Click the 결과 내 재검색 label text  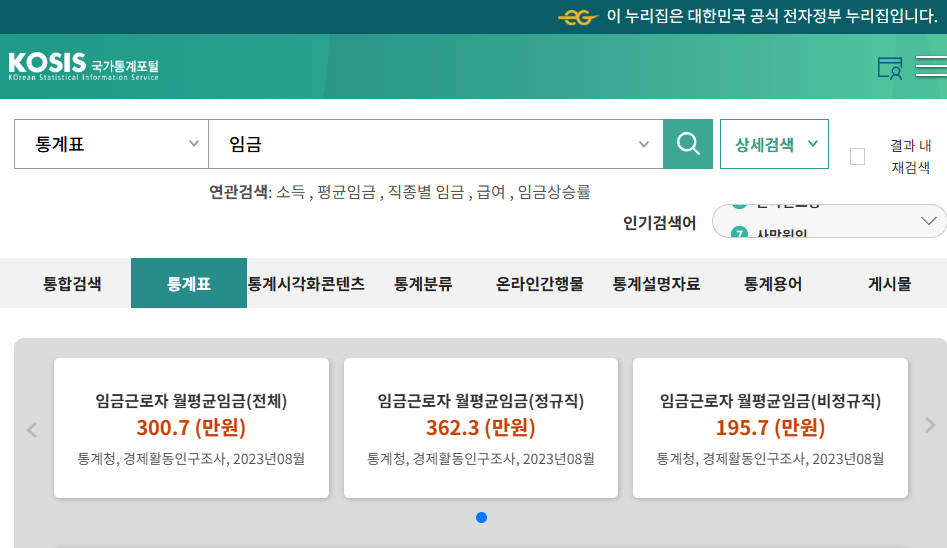click(x=911, y=156)
